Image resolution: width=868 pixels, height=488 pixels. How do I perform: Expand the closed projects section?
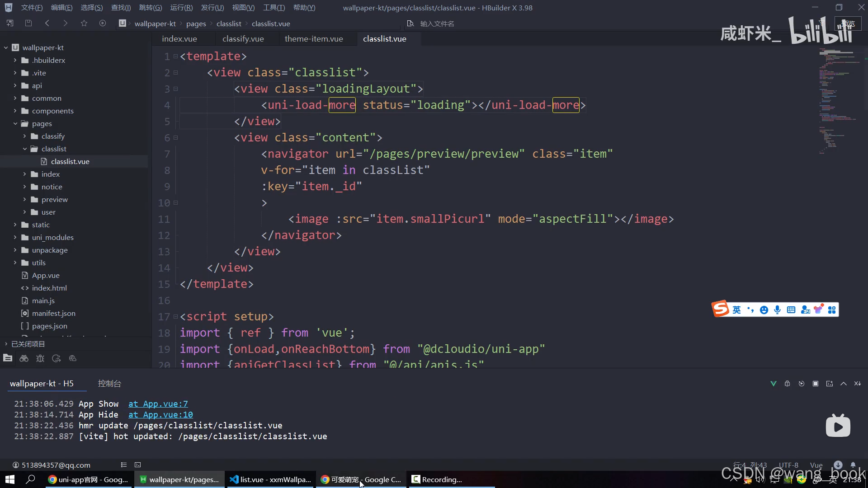6,344
